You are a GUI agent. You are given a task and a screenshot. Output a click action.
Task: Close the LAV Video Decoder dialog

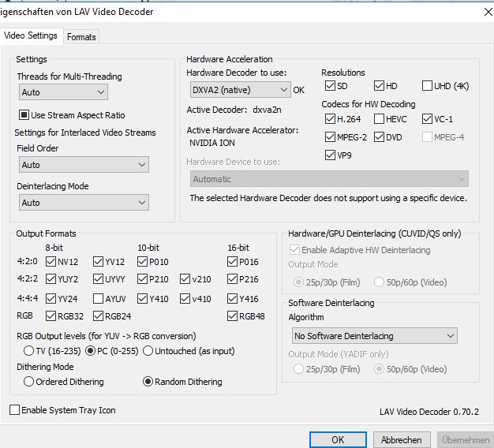486,12
